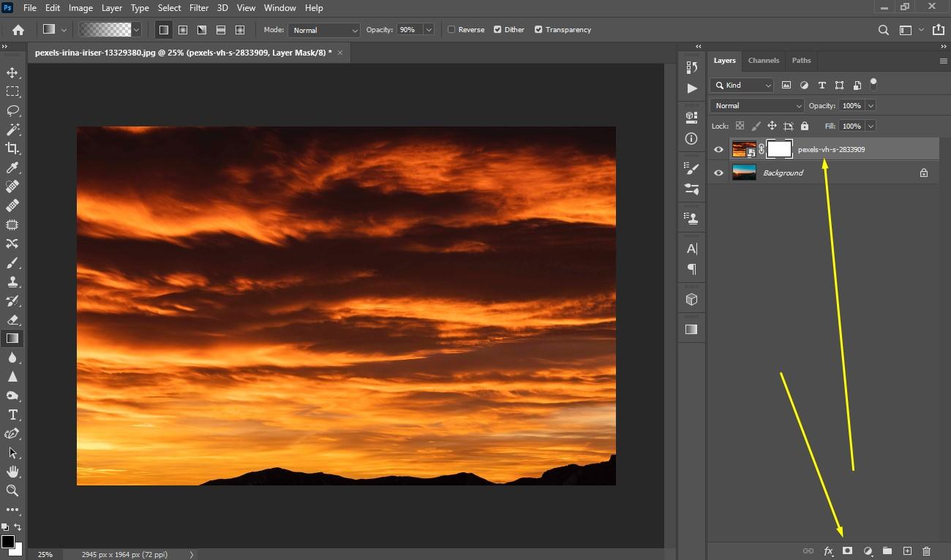Viewport: 951px width, 560px height.
Task: Click the Add layer mask icon
Action: click(847, 550)
